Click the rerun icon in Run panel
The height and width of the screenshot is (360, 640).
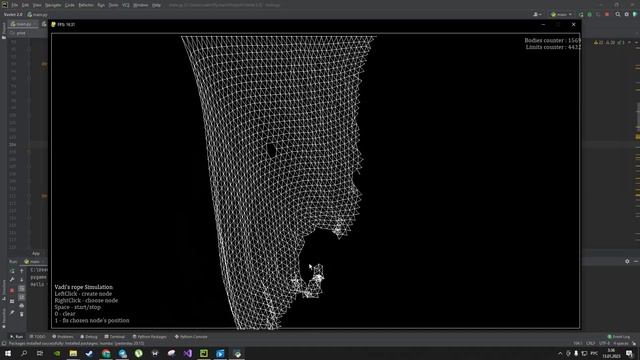click(x=12, y=271)
